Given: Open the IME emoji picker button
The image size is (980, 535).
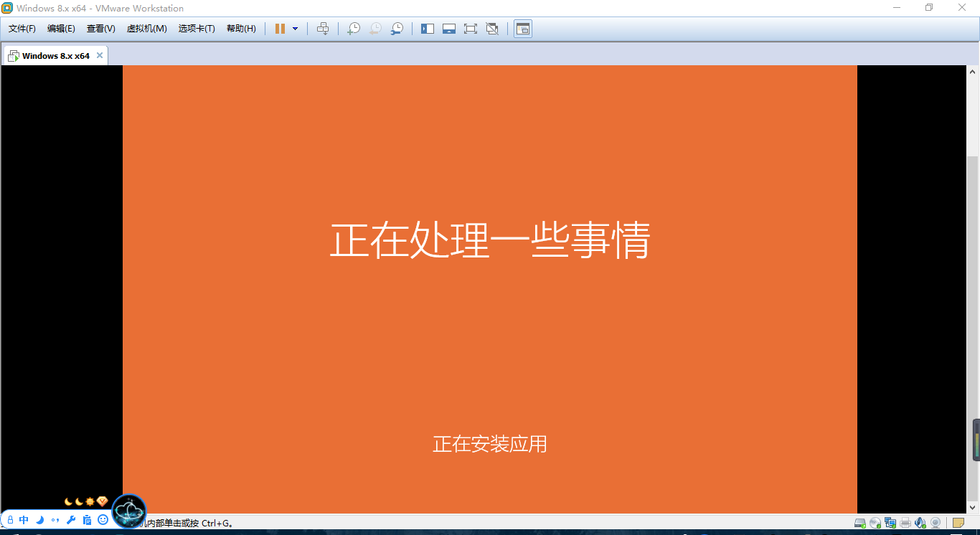Looking at the screenshot, I should pos(103,520).
